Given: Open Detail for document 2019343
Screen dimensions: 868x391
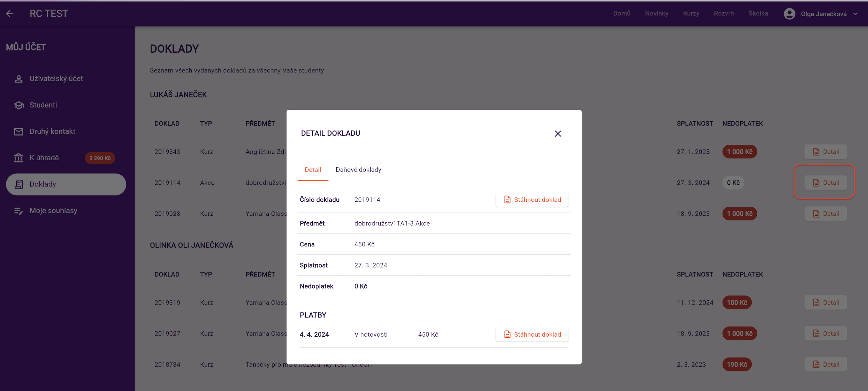Looking at the screenshot, I should coord(825,152).
